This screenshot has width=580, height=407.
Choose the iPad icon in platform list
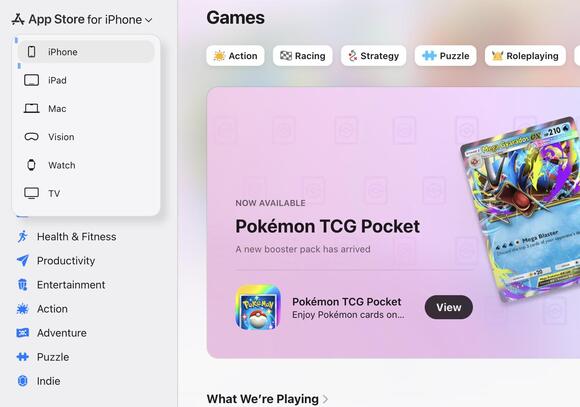(x=31, y=80)
